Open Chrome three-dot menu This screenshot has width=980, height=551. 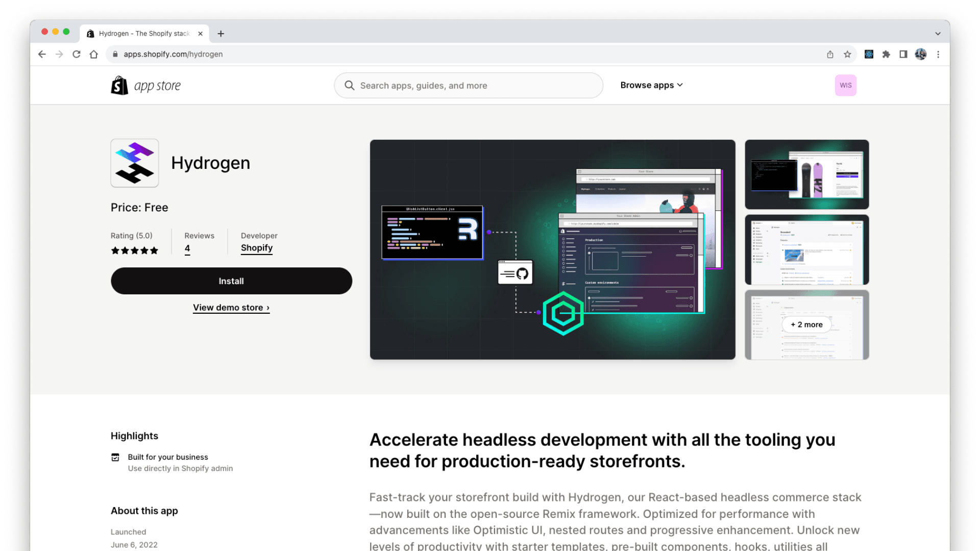(x=938, y=54)
